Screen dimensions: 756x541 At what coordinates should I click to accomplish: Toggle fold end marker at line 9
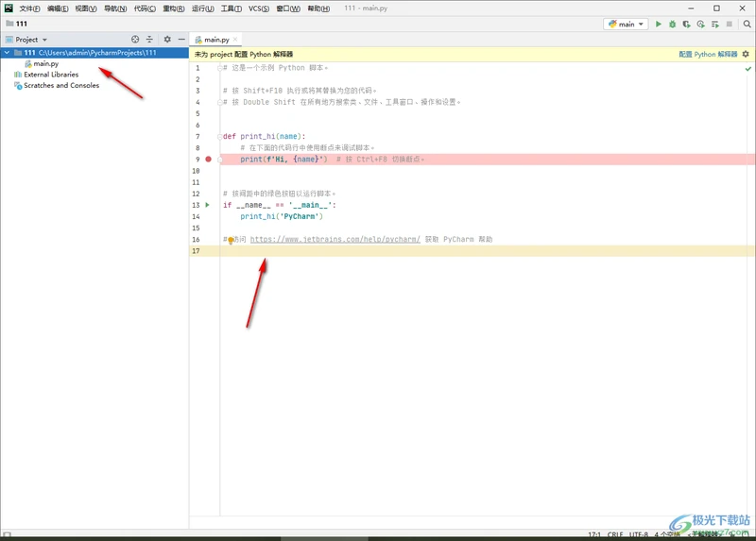tap(219, 160)
